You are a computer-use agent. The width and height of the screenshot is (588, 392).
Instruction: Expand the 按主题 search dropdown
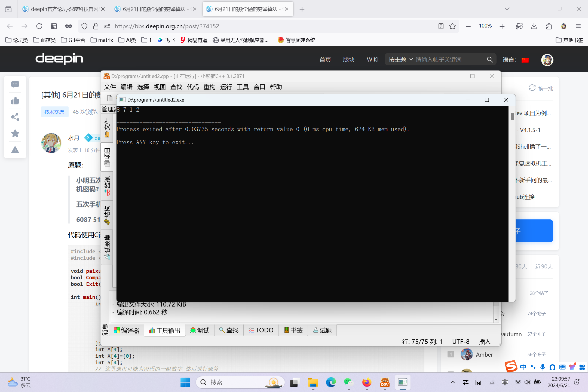coord(400,60)
